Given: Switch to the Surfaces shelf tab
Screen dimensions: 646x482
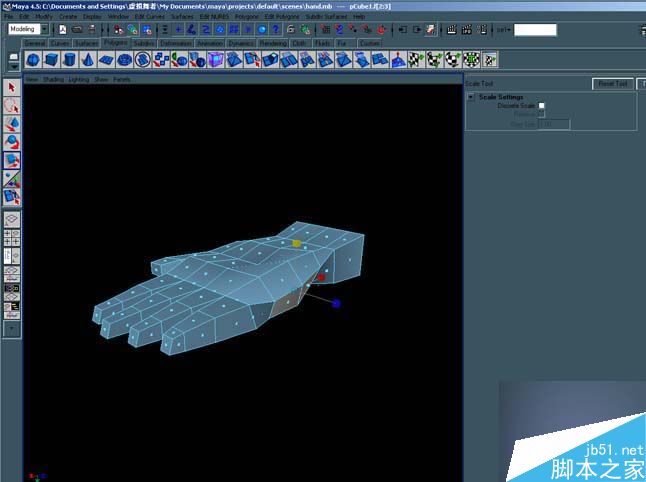Looking at the screenshot, I should pos(87,43).
